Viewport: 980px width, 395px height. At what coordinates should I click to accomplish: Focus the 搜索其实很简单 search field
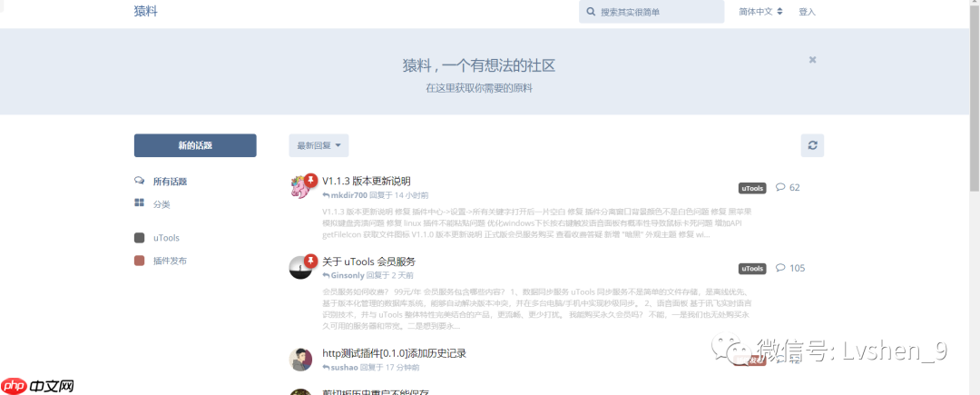click(x=653, y=12)
